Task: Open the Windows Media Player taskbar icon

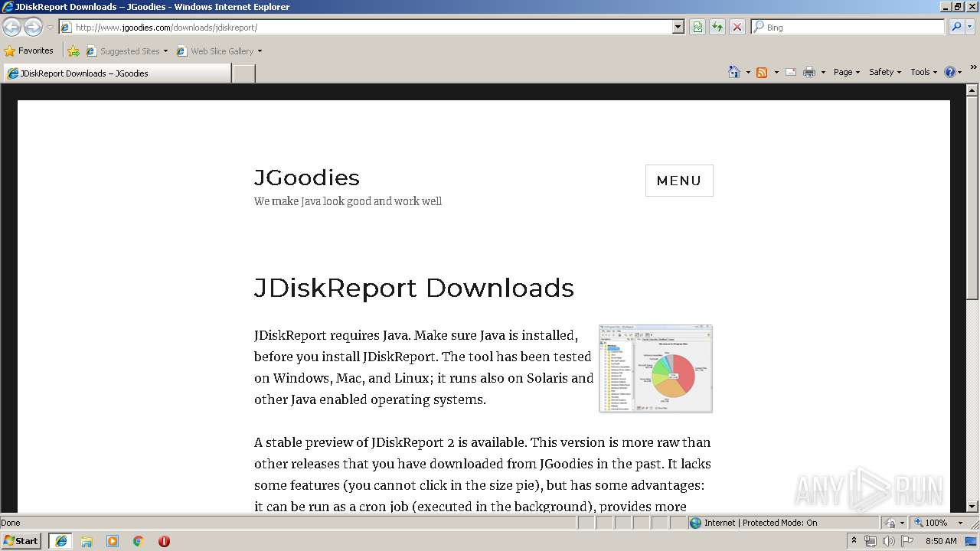Action: pyautogui.click(x=113, y=541)
